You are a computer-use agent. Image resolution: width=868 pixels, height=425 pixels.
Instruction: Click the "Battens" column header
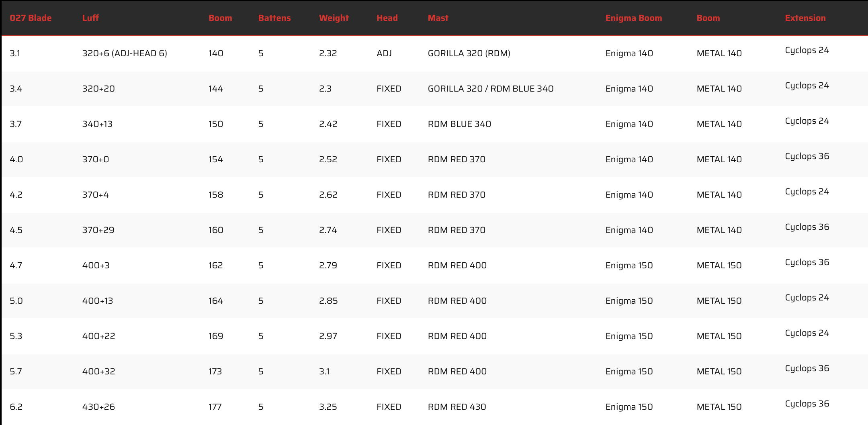pos(274,18)
